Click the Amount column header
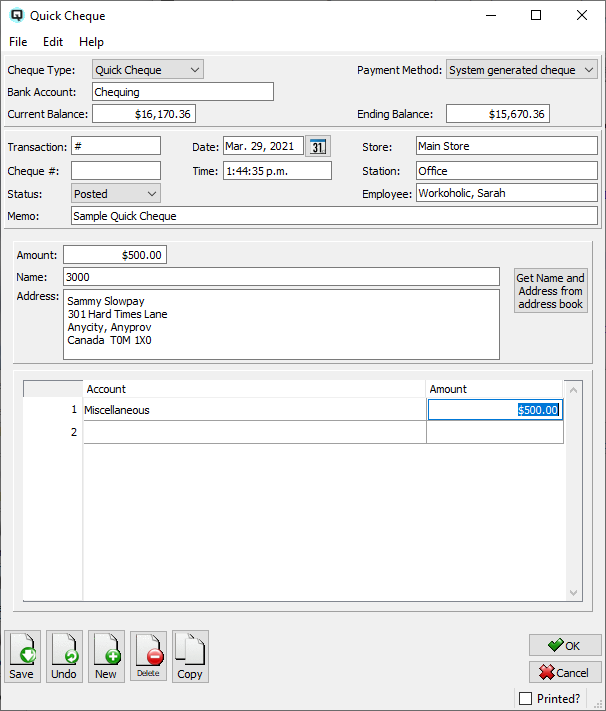The width and height of the screenshot is (606, 711). pos(494,389)
